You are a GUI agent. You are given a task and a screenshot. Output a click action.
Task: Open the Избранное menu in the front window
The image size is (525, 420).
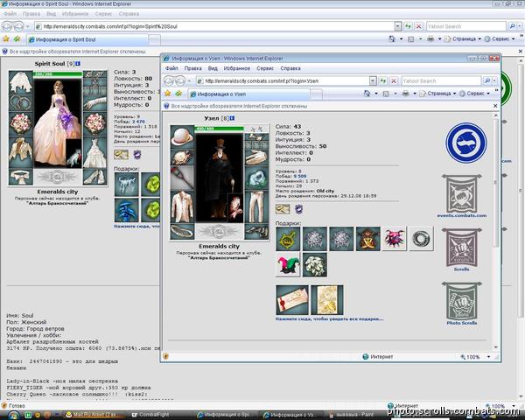(x=237, y=68)
